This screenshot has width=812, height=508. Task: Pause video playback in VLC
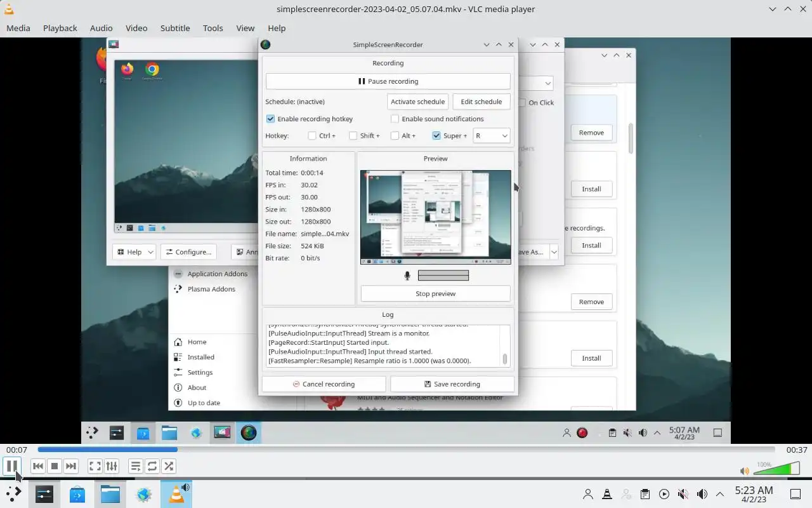pyautogui.click(x=11, y=466)
